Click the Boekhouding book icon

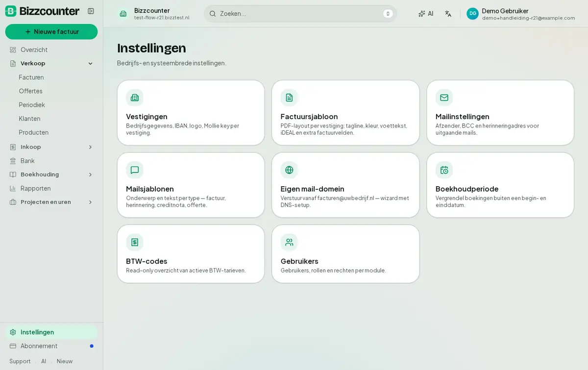[13, 174]
